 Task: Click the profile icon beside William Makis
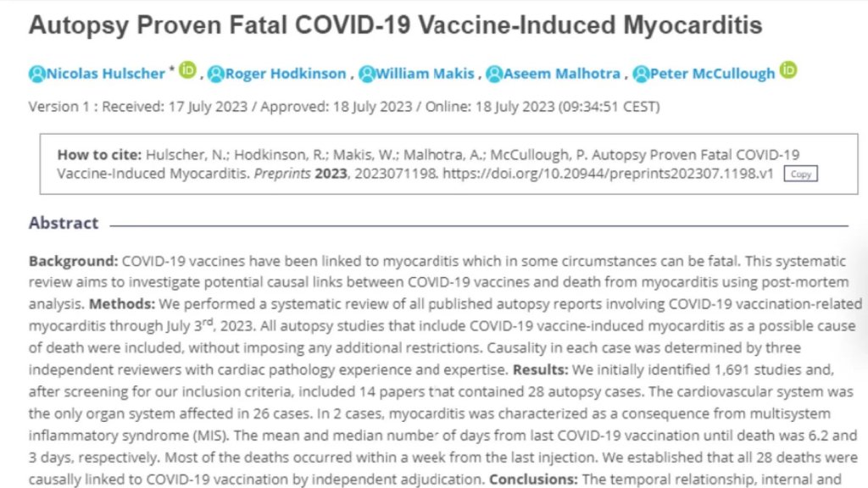(366, 74)
